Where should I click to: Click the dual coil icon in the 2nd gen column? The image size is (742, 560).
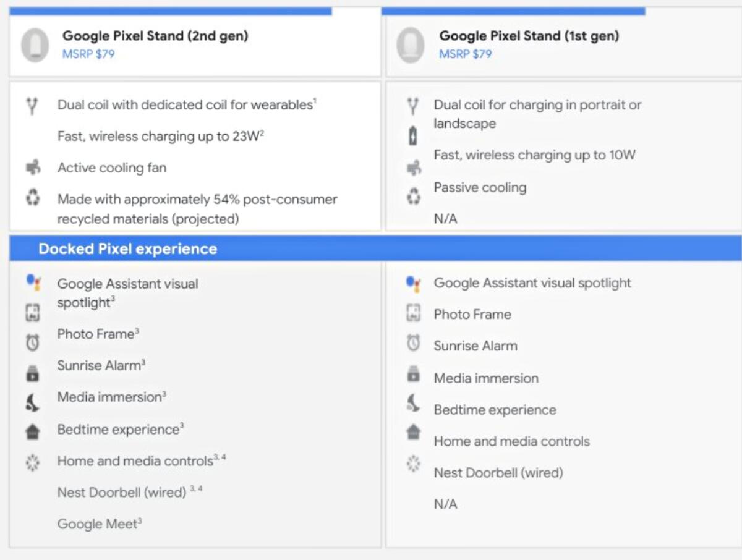tap(33, 106)
